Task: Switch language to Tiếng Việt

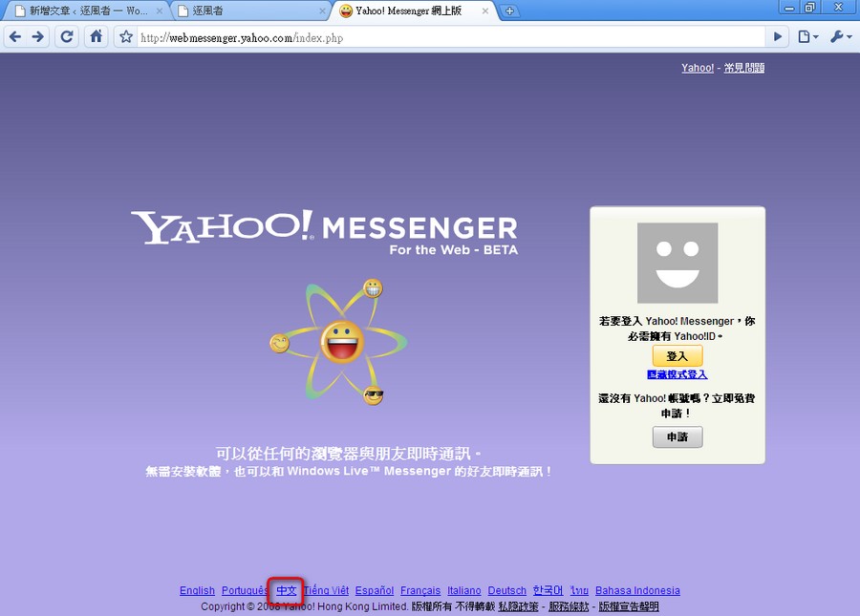Action: (327, 590)
